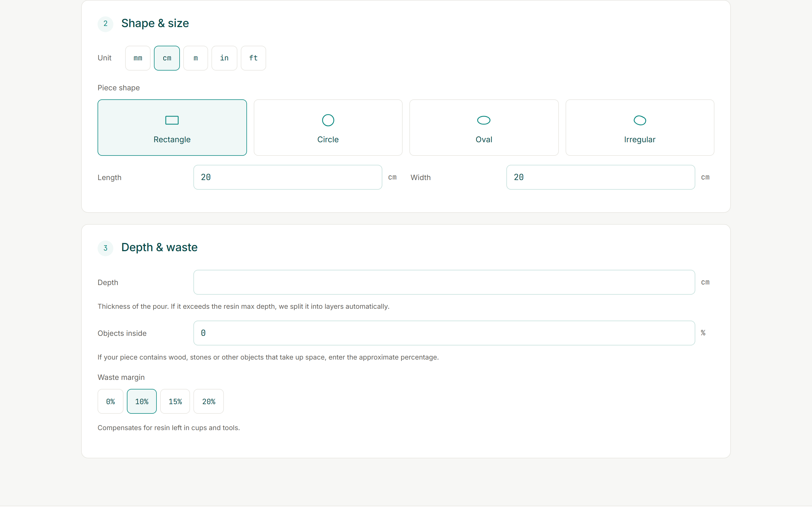
Task: Click the 'Waste margin' label
Action: (121, 377)
